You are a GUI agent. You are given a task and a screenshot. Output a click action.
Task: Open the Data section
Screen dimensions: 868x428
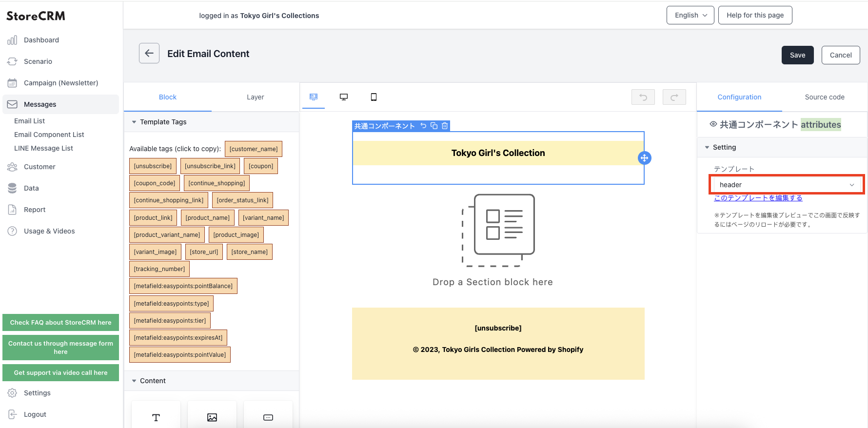coord(31,188)
